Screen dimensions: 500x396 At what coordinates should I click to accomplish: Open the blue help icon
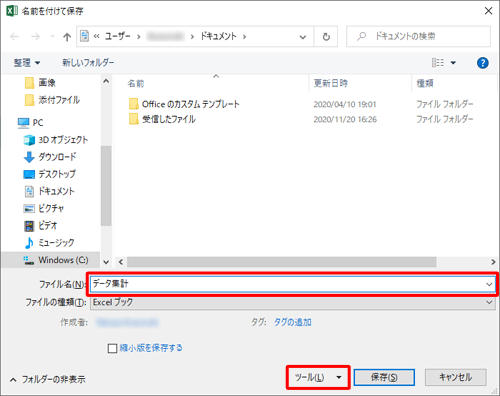click(482, 63)
